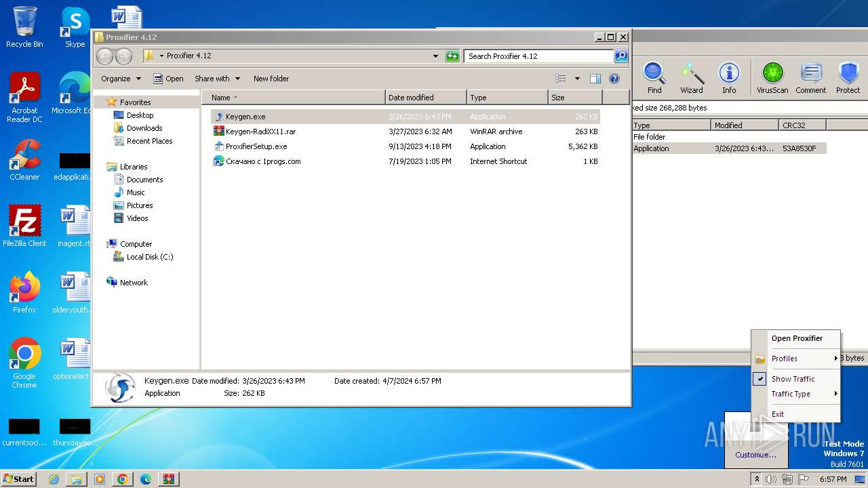Open the Organize dropdown menu
This screenshot has width=868, height=488.
point(121,79)
